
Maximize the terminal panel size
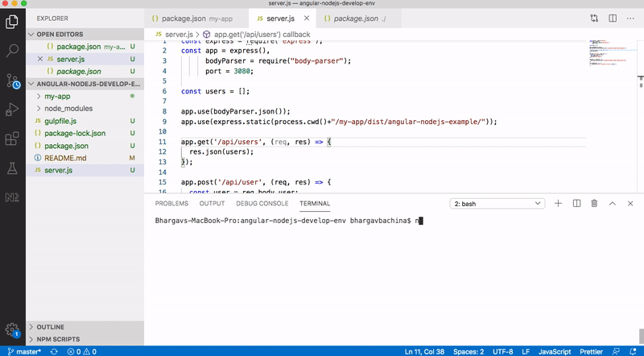coord(613,204)
